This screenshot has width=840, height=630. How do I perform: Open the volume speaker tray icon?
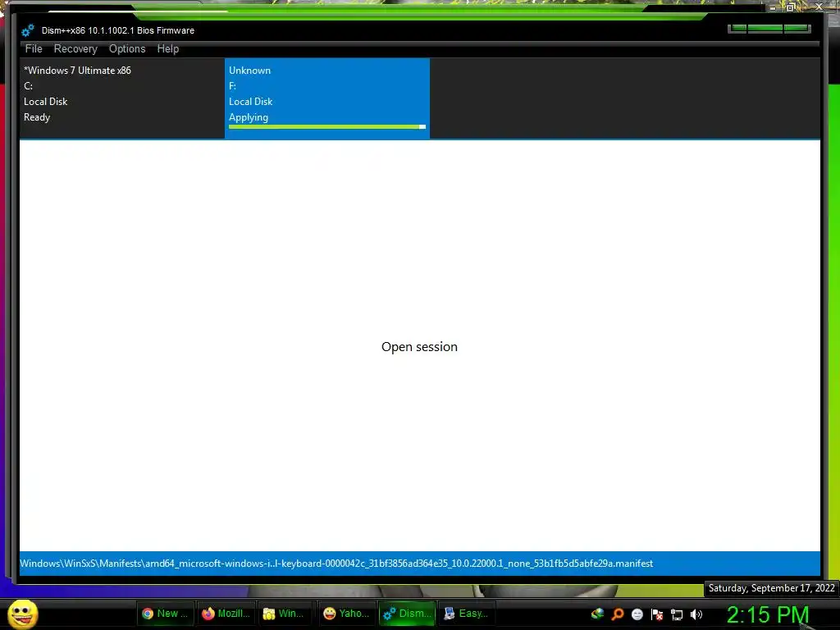tap(696, 614)
